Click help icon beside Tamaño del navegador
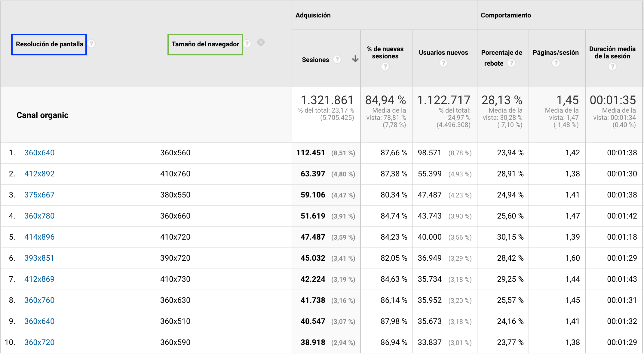 click(x=247, y=44)
